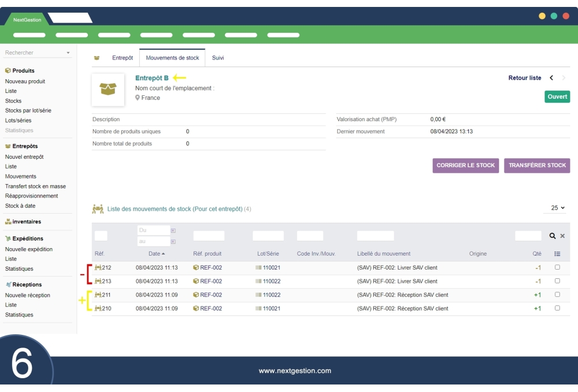The width and height of the screenshot is (578, 392).
Task: Click the Produits section icon in sidebar
Action: pos(6,70)
